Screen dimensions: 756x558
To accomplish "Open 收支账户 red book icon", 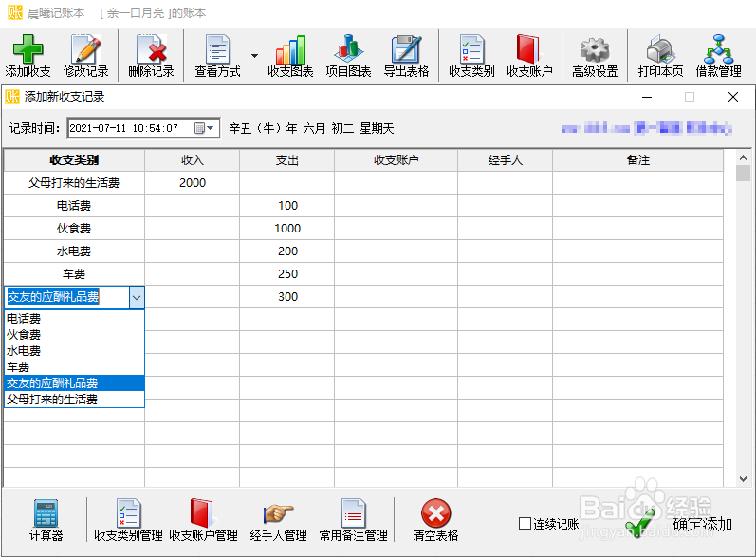I will pos(529,49).
